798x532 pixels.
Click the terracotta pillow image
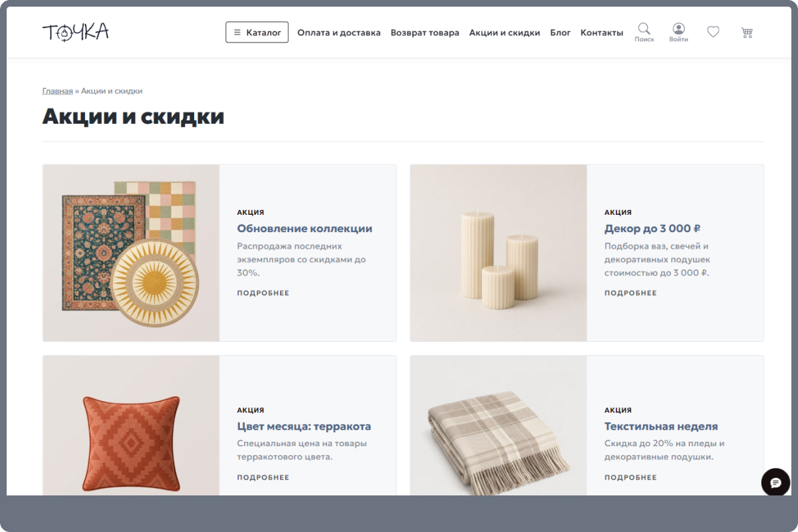131,426
